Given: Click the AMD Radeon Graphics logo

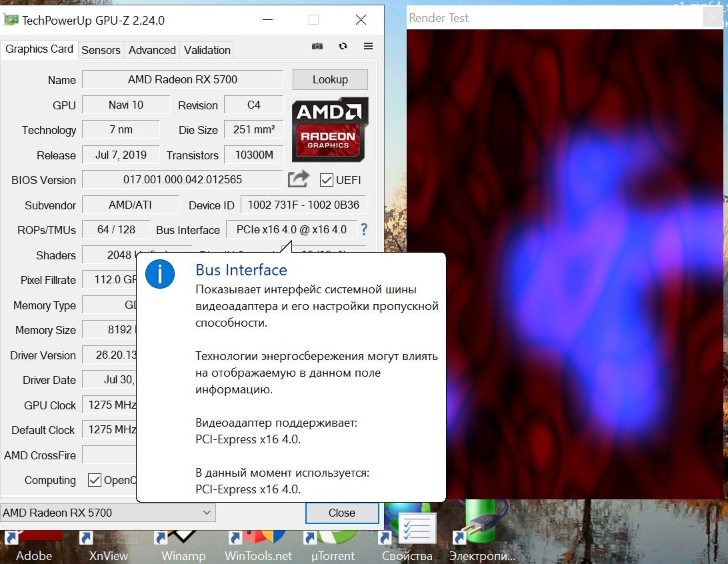Looking at the screenshot, I should tap(329, 129).
